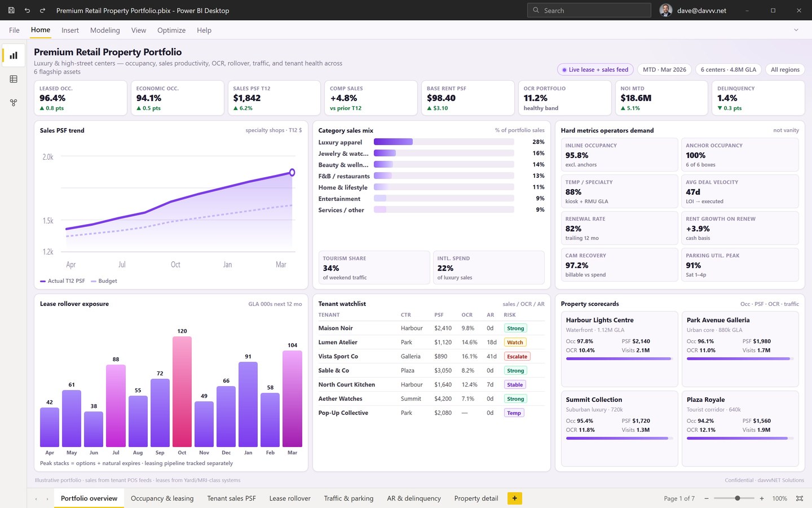This screenshot has width=812, height=508.
Task: Open the File menu
Action: point(14,30)
